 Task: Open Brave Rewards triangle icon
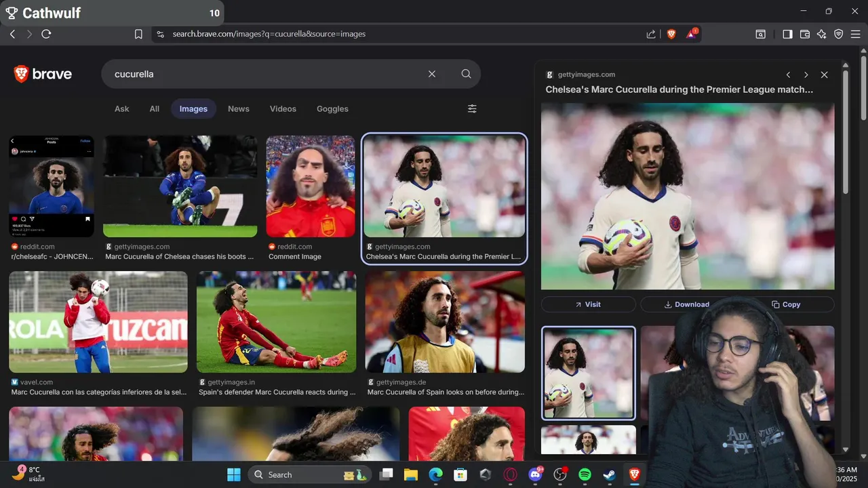click(692, 33)
